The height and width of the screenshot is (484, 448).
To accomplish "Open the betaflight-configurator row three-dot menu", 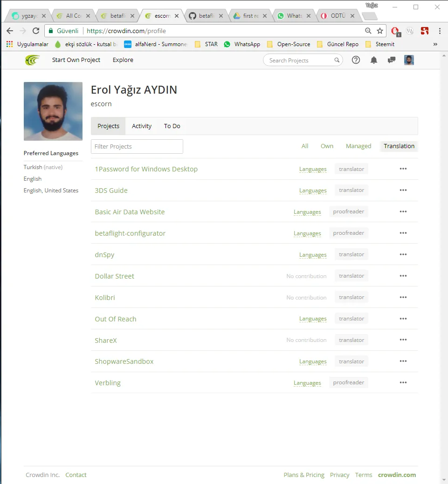I will [x=403, y=233].
